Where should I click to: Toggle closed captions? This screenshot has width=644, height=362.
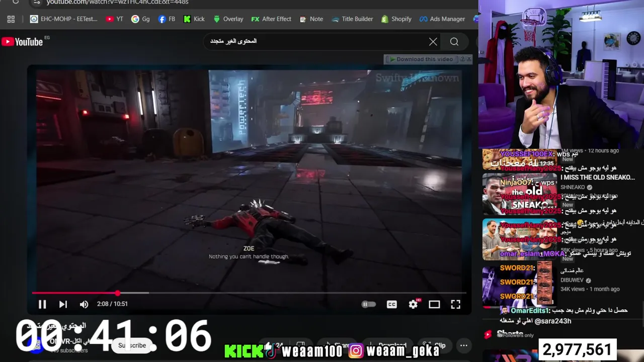pyautogui.click(x=391, y=304)
